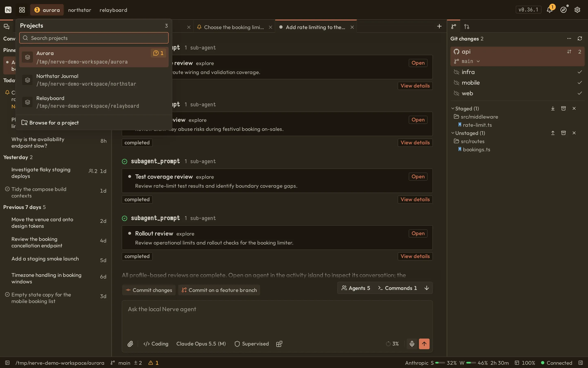Viewport: 588px width, 368px height.
Task: Switch to the relayboard project tab
Action: (x=113, y=10)
